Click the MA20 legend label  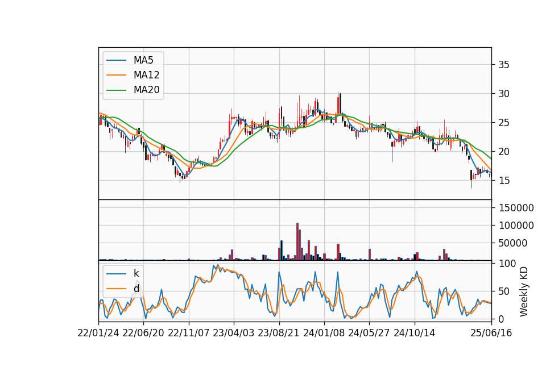[x=146, y=90]
